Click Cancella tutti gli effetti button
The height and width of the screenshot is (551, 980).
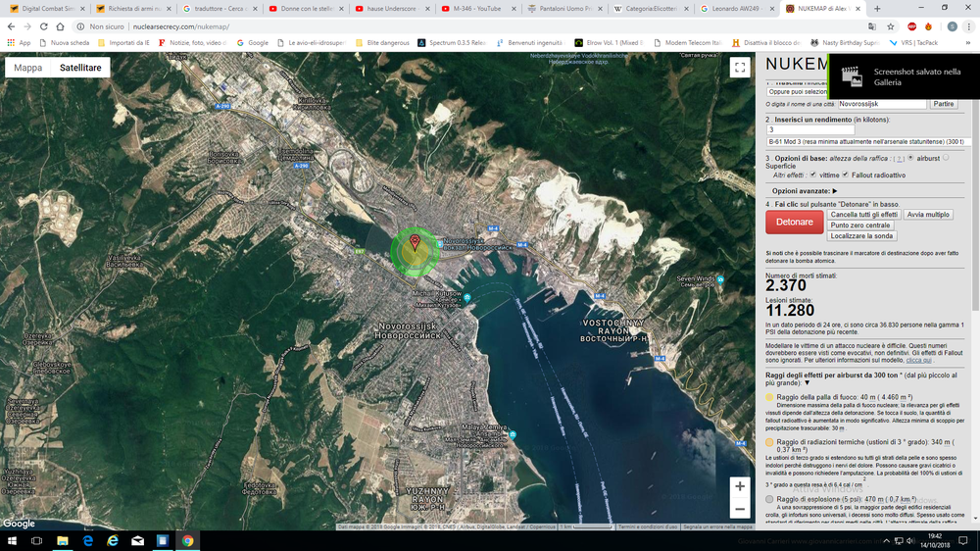pos(863,215)
